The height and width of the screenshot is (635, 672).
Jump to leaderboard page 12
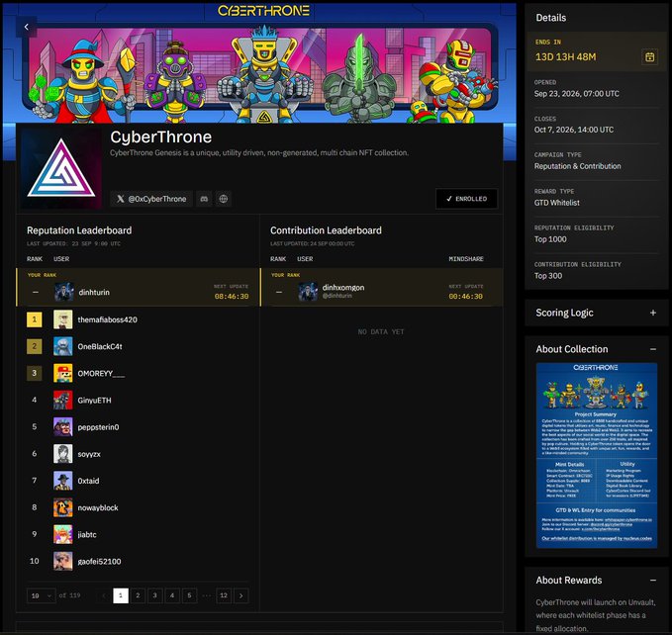click(224, 595)
